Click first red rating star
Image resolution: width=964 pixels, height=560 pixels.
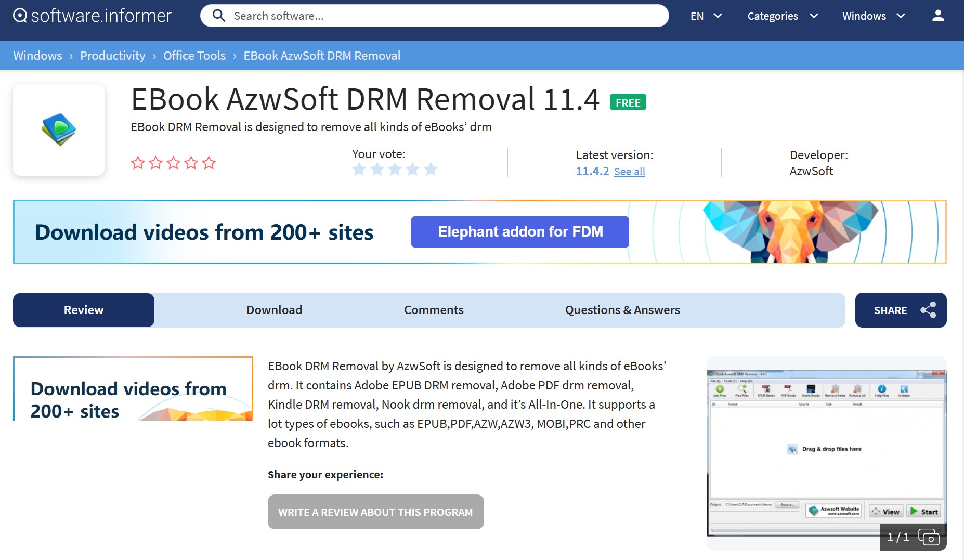138,163
